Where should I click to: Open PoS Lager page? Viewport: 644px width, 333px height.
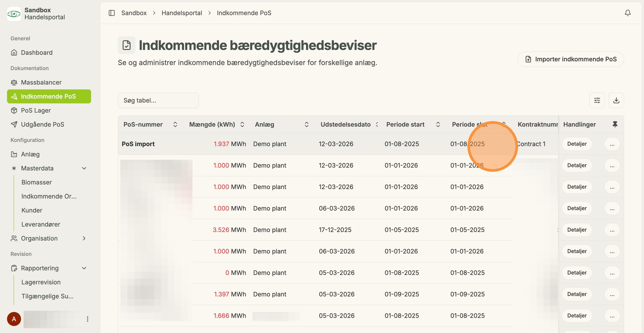point(49,110)
